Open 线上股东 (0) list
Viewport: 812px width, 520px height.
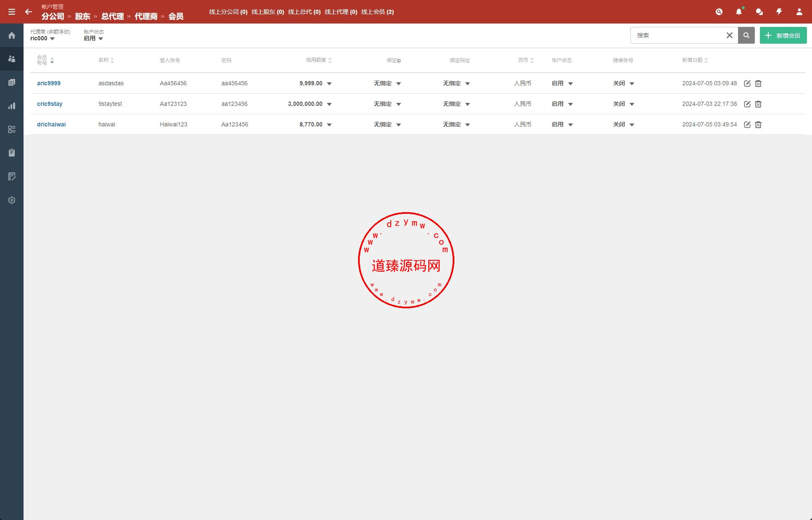(x=268, y=12)
